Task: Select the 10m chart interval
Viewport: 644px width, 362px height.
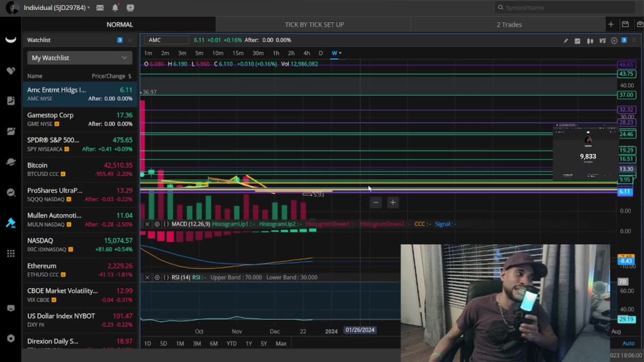Action: click(218, 53)
